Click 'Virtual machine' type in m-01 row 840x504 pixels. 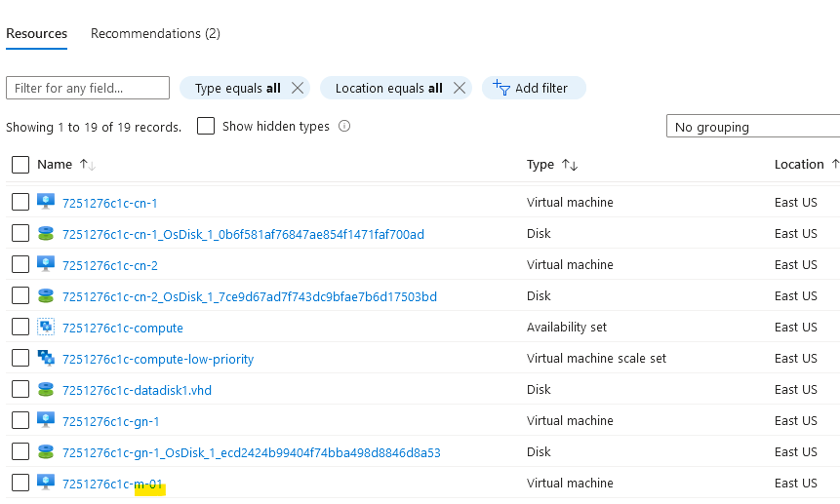click(570, 483)
